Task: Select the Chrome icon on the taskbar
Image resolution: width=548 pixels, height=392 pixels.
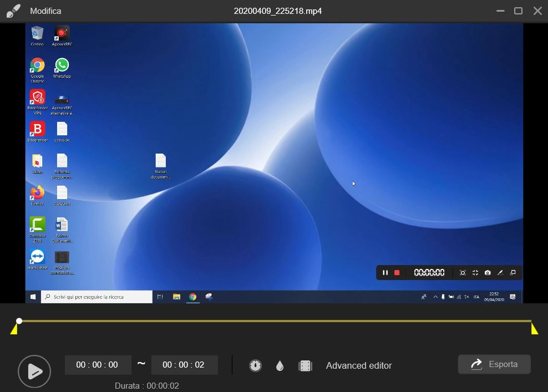Action: (x=193, y=297)
